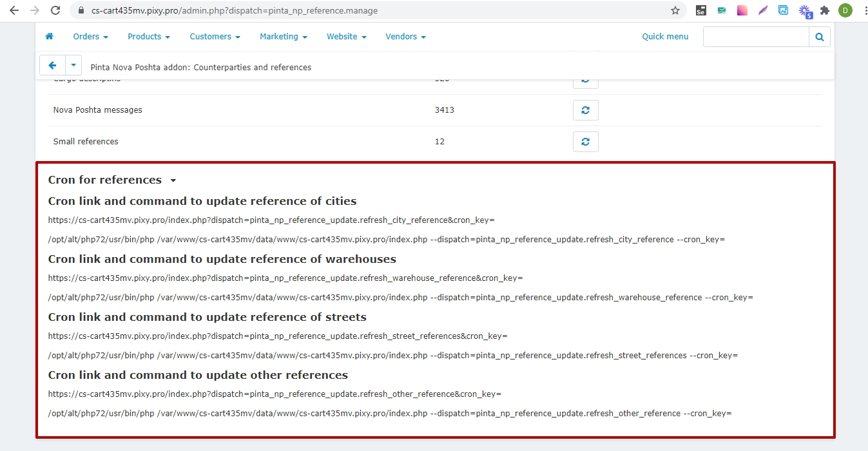868x451 pixels.
Task: Reload the page in the browser
Action: click(x=55, y=10)
